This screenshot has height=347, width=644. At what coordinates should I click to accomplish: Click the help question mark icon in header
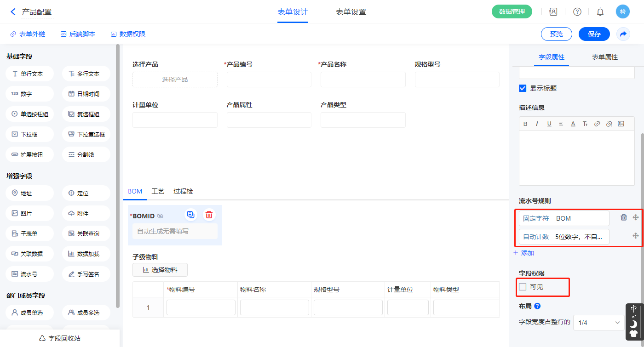coord(577,12)
